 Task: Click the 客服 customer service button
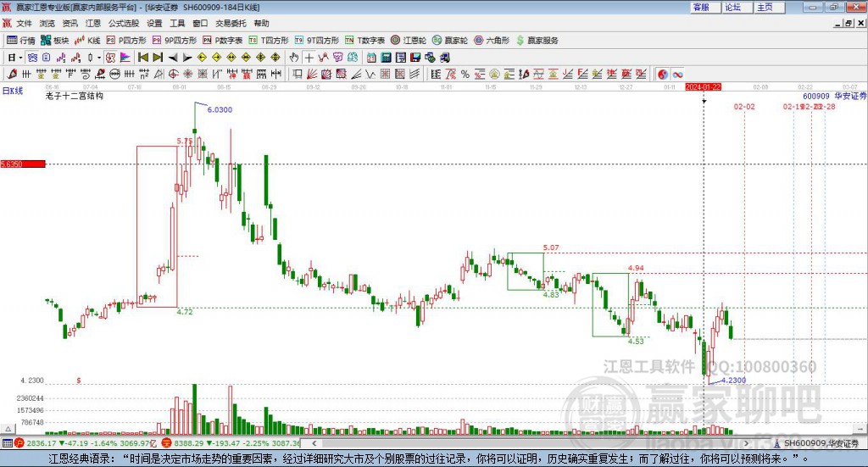[x=704, y=7]
